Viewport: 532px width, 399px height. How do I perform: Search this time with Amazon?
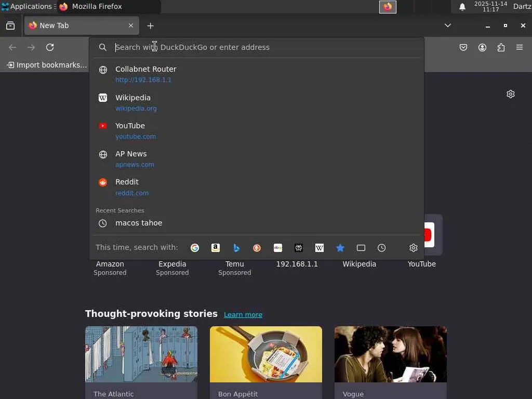click(216, 248)
